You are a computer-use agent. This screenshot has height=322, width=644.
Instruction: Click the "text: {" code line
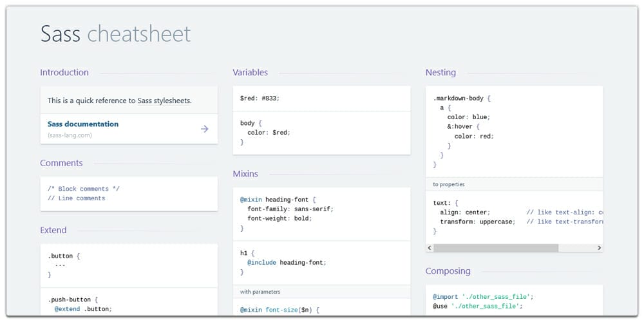click(x=445, y=203)
